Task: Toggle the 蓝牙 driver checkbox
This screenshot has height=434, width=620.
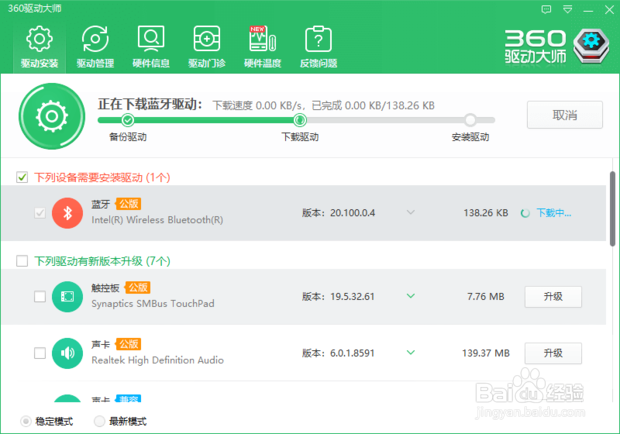Action: coord(40,213)
